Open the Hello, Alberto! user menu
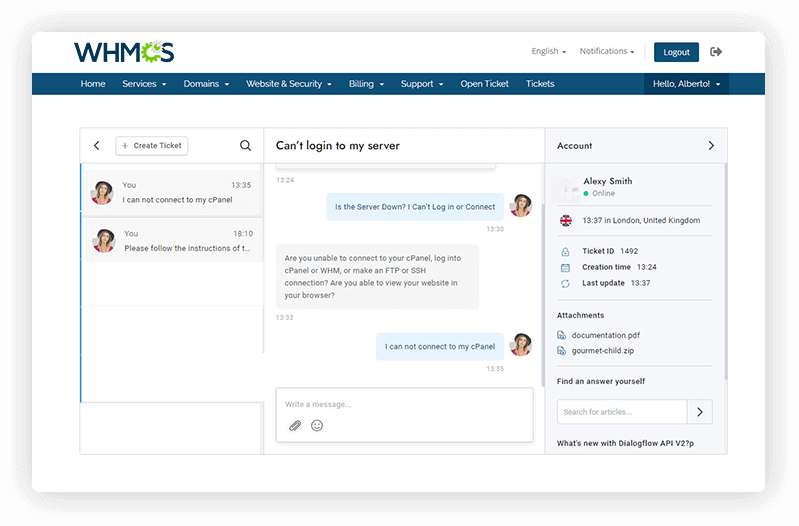The width and height of the screenshot is (799, 526). (x=686, y=84)
